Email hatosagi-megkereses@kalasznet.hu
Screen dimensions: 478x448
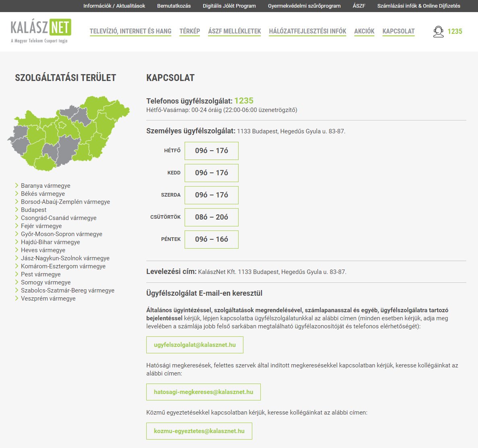click(204, 392)
